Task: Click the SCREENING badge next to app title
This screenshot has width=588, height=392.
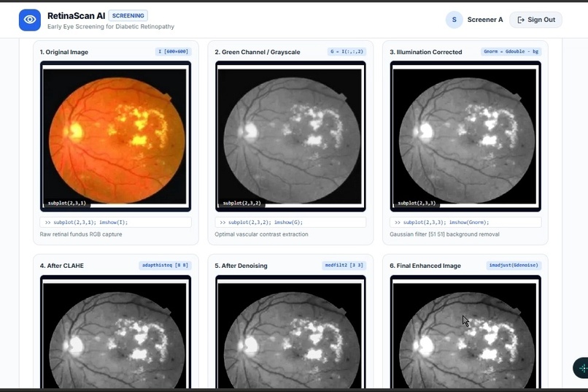Action: click(x=128, y=16)
